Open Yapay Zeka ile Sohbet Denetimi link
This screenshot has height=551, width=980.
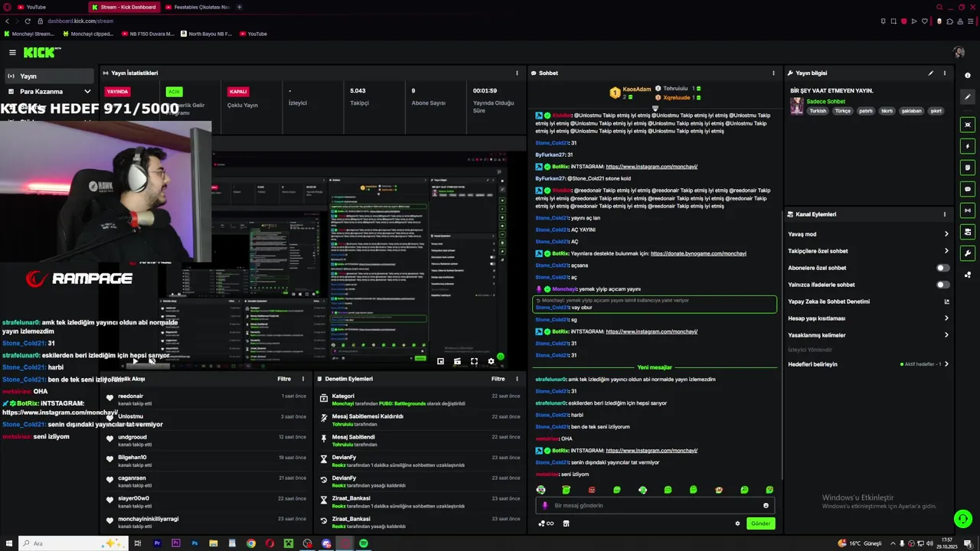(x=868, y=302)
